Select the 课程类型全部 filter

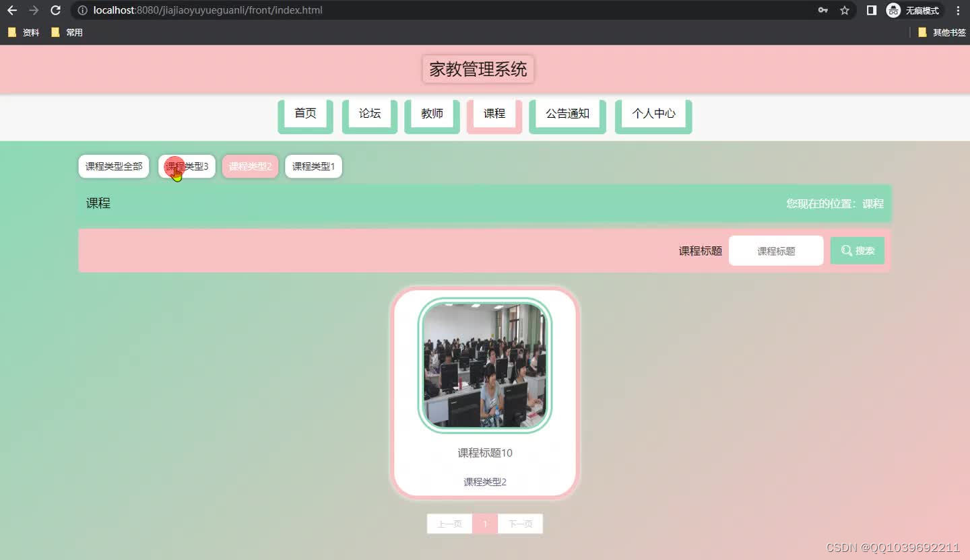tap(113, 166)
